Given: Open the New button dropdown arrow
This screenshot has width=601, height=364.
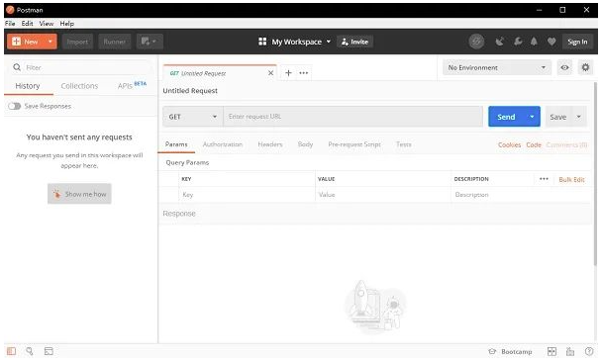Looking at the screenshot, I should (x=50, y=42).
